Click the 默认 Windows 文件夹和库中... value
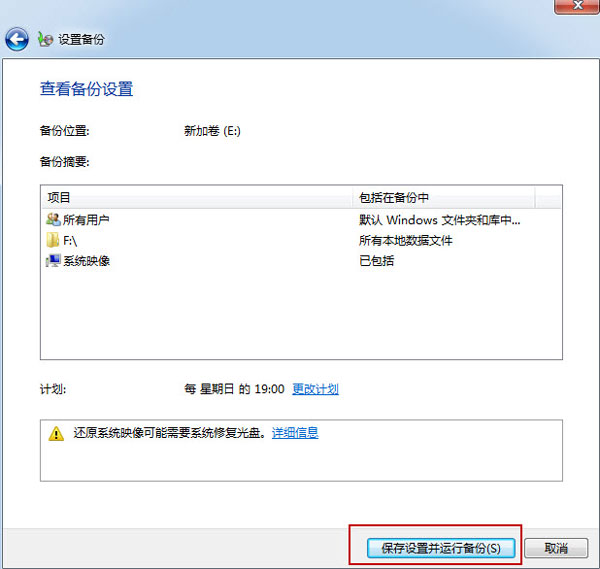The image size is (600, 569). [439, 220]
